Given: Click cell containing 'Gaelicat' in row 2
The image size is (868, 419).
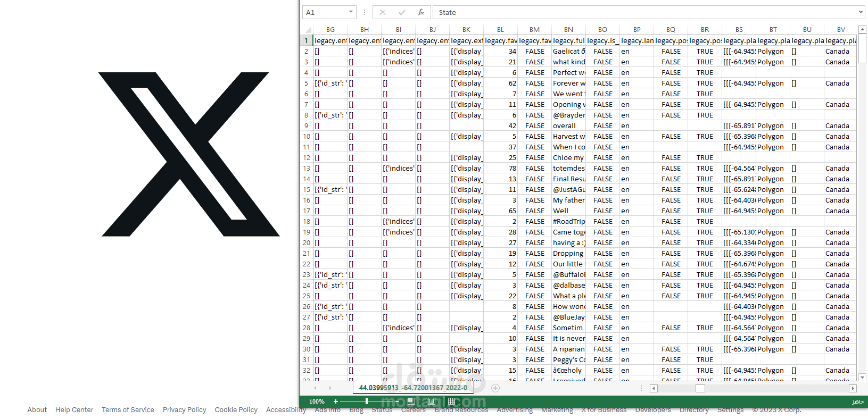Looking at the screenshot, I should pyautogui.click(x=568, y=51).
